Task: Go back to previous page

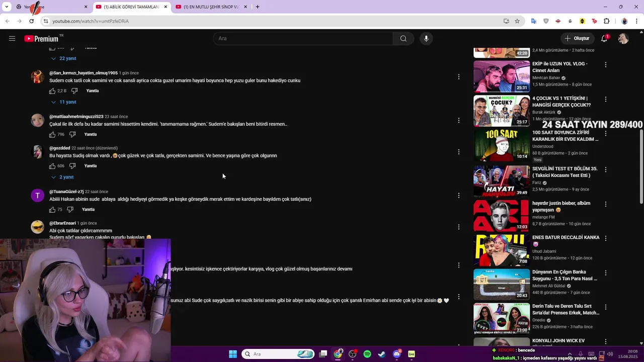Action: point(8,21)
